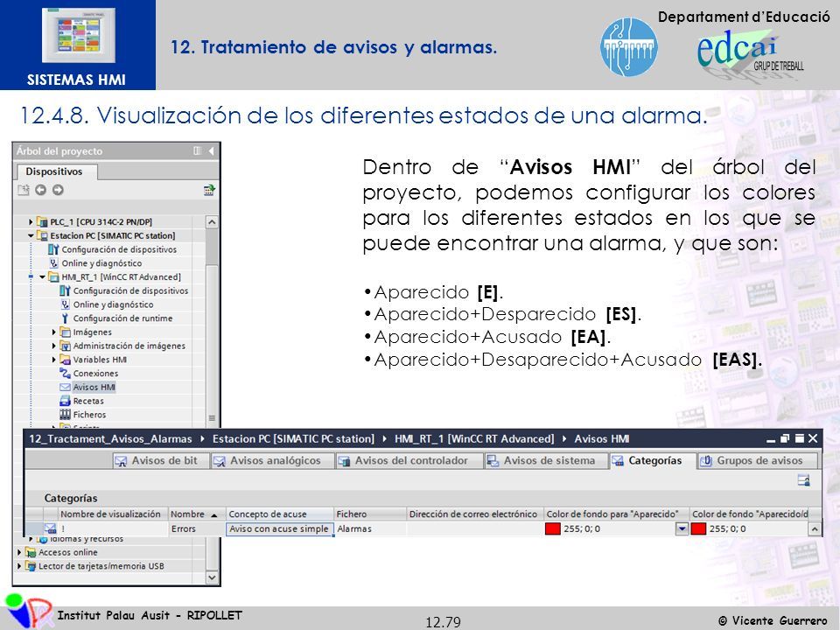The height and width of the screenshot is (630, 840).
Task: Click the Alarmas cell in Fichero column
Action: click(x=370, y=528)
